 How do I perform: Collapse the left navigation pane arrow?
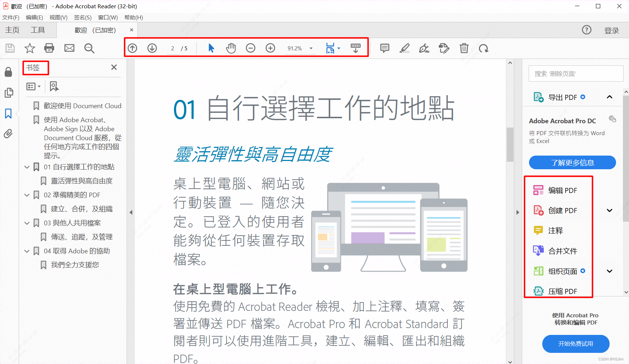131,212
